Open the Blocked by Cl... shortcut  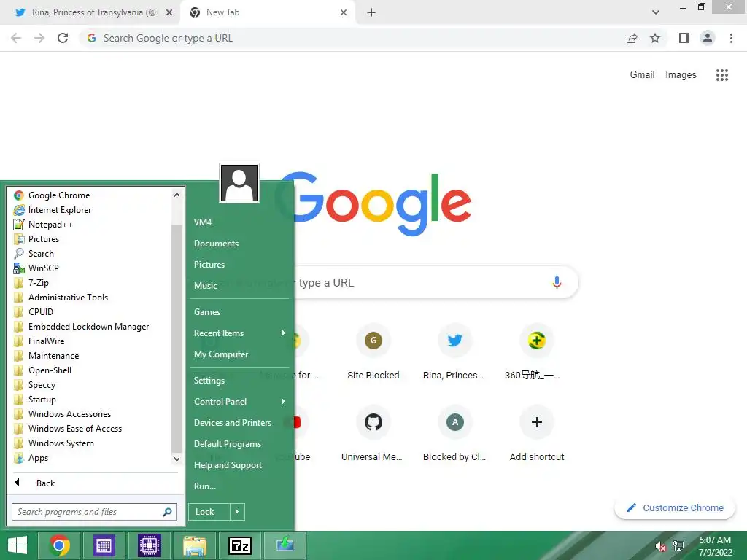coord(454,422)
